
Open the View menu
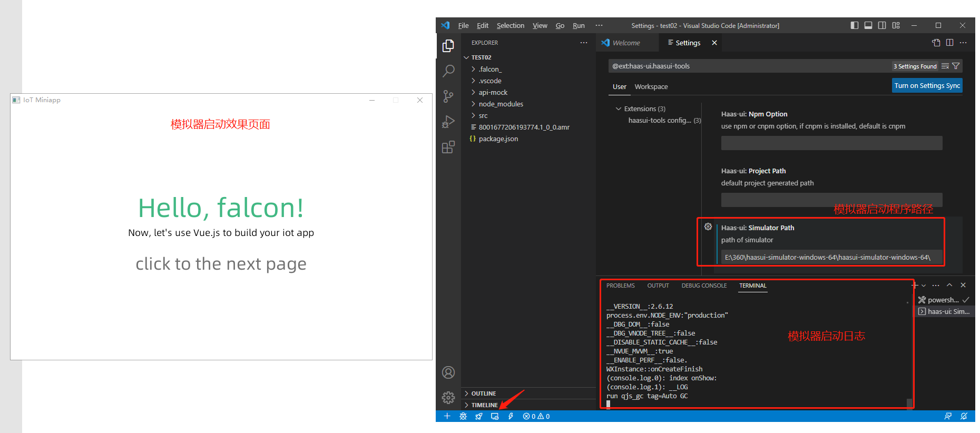click(540, 25)
